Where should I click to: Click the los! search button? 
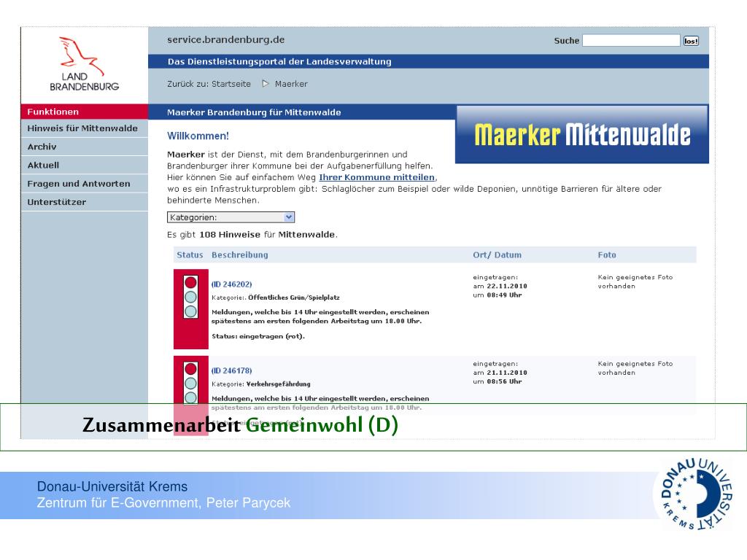pyautogui.click(x=691, y=41)
